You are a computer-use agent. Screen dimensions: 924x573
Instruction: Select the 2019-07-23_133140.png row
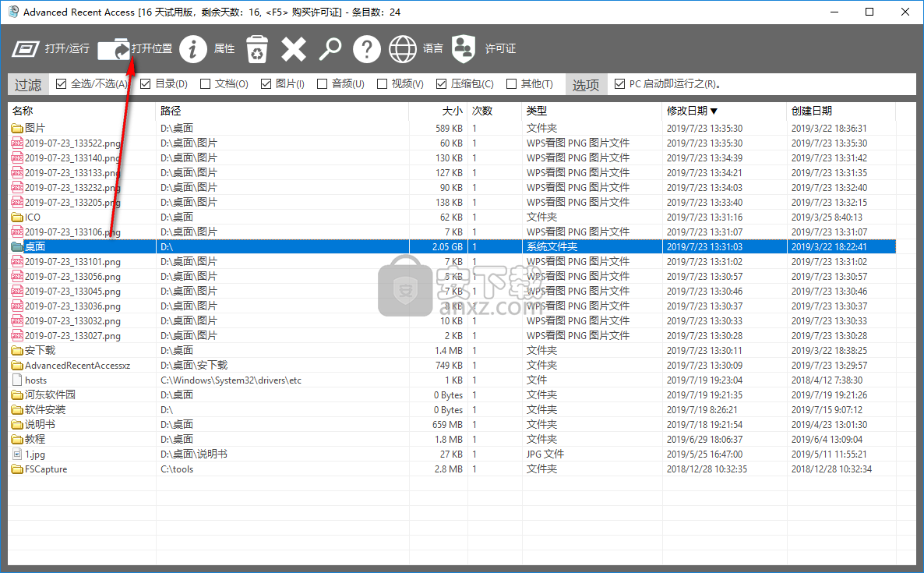click(x=452, y=158)
